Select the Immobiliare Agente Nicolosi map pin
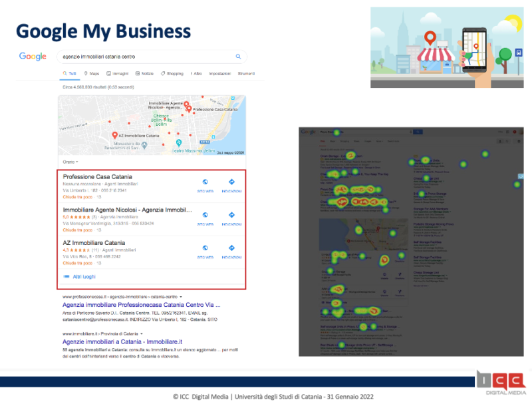This screenshot has width=532, height=406. click(186, 104)
